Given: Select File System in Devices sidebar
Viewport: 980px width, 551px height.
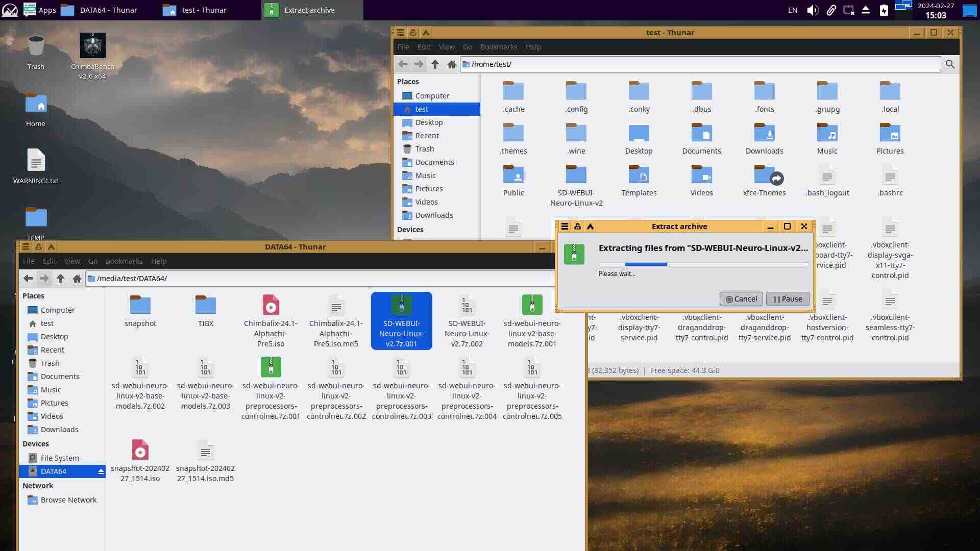Looking at the screenshot, I should pos(60,458).
